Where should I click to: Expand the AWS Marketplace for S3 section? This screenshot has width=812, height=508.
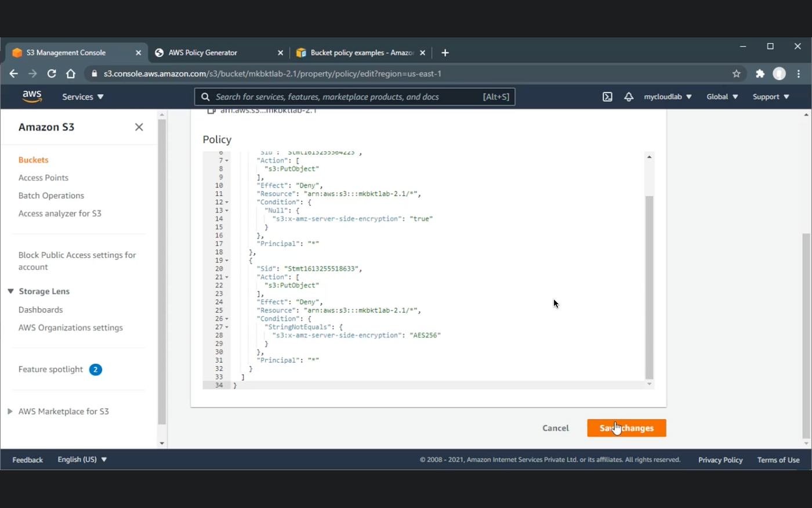click(x=10, y=411)
